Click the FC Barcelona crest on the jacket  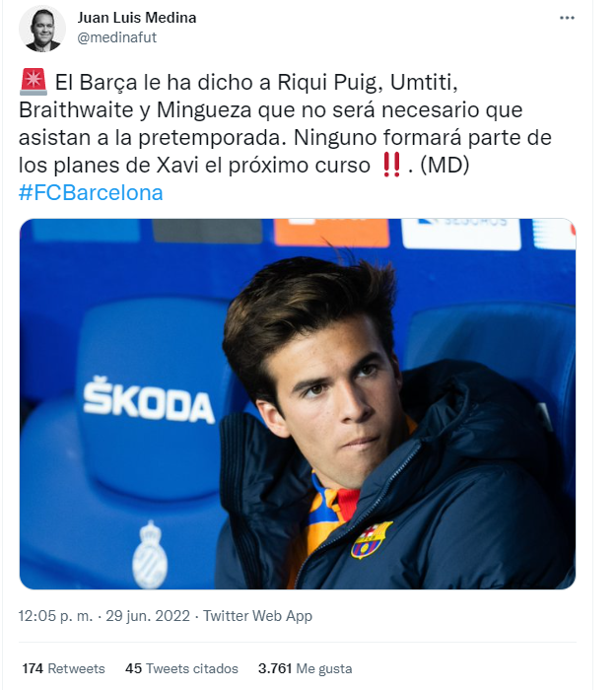(x=372, y=539)
